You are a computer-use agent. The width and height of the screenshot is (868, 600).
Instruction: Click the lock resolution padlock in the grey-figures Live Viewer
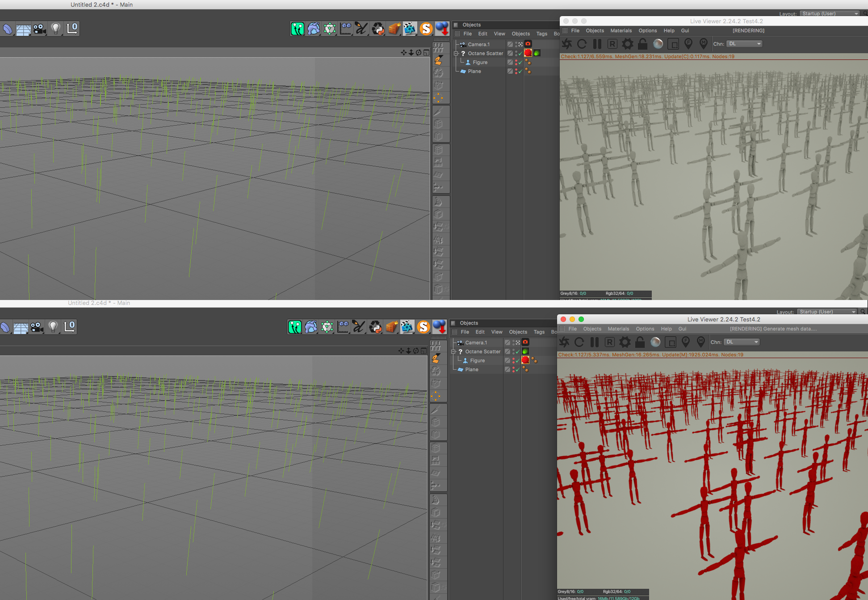coord(642,44)
